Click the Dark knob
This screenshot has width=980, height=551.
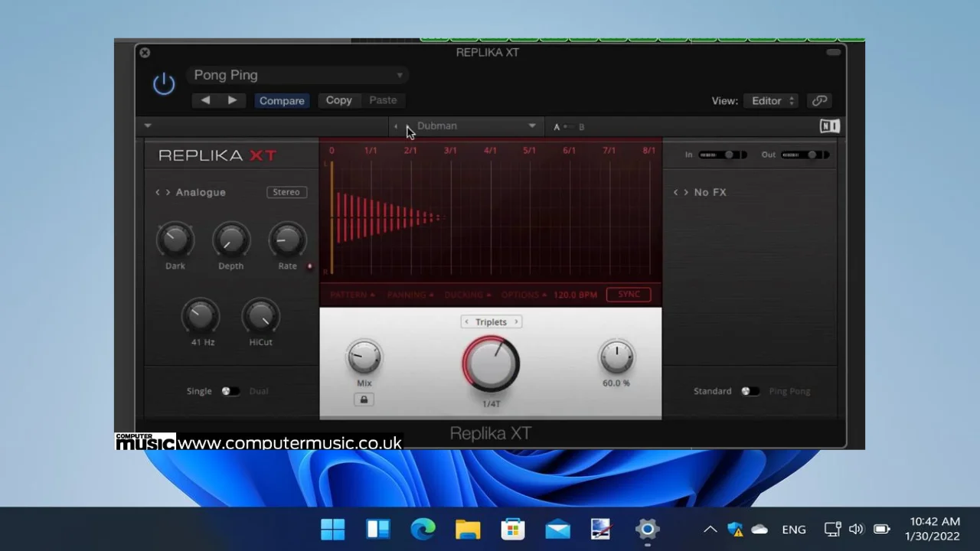(175, 240)
